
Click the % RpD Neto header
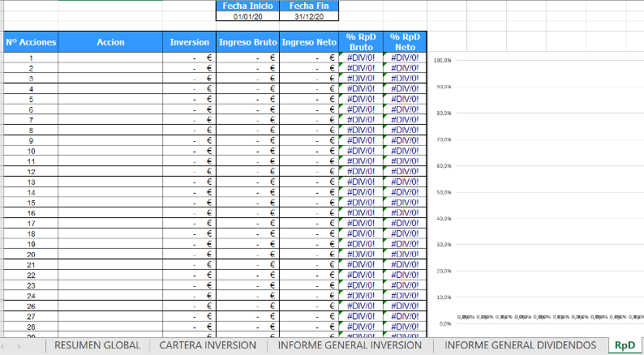(404, 42)
